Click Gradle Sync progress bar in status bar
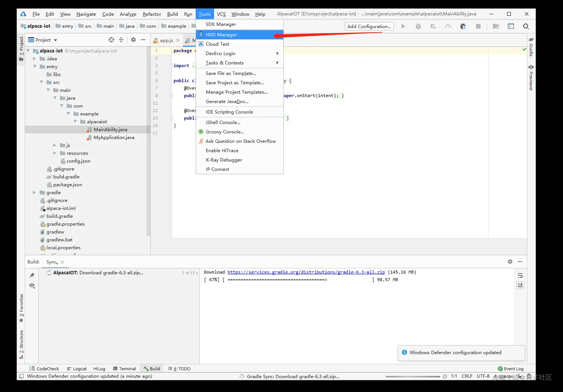 413,376
